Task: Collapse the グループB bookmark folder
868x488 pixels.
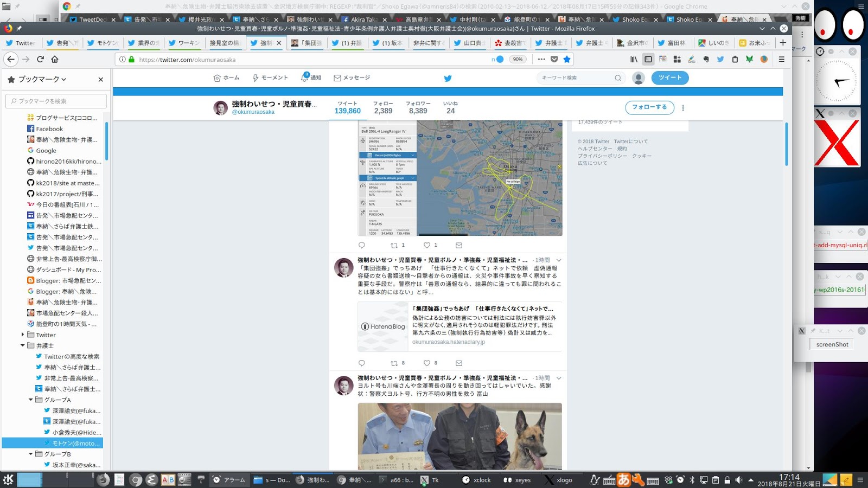Action: (x=30, y=454)
